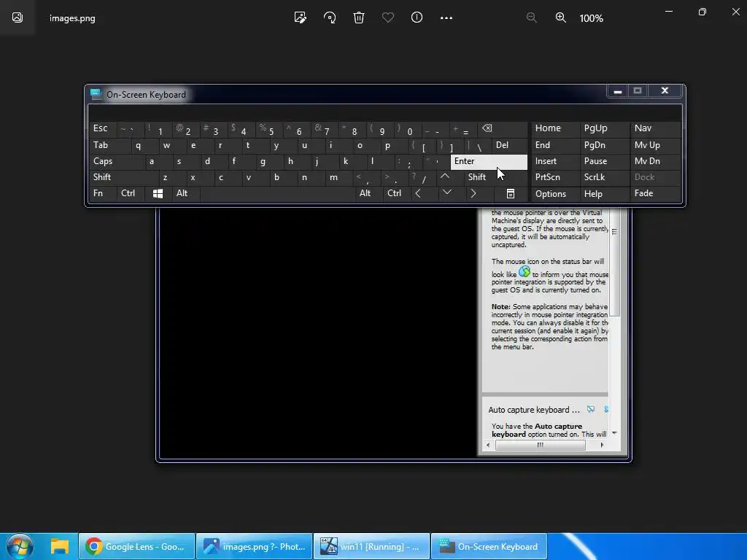Toggle the left Ctrl key
The image size is (747, 560).
(x=131, y=193)
